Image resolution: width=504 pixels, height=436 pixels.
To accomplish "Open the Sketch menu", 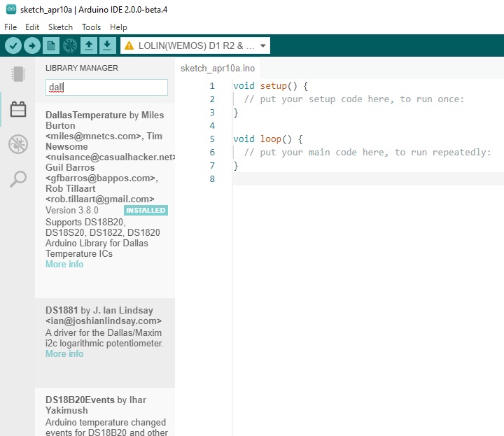I will 60,27.
